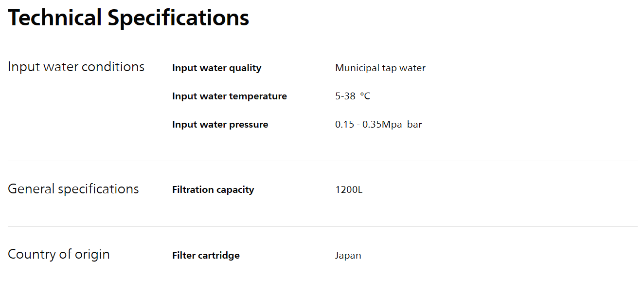The width and height of the screenshot is (644, 282).
Task: Select the Filter cartridge label
Action: tap(206, 256)
